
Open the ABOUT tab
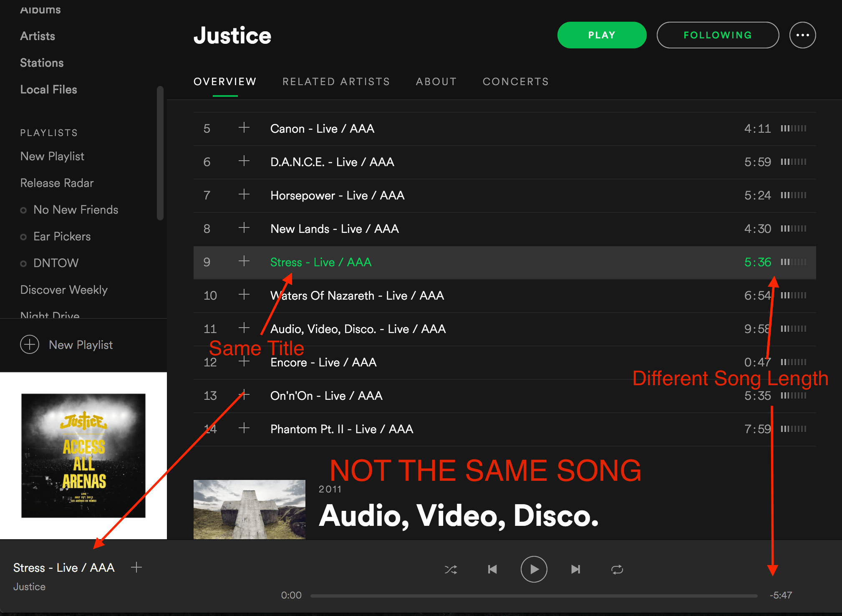[436, 81]
